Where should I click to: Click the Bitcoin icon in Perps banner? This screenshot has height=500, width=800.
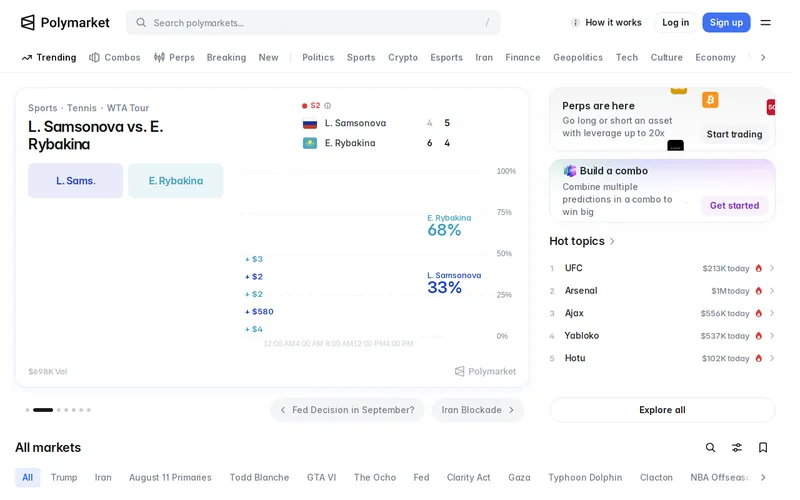click(710, 99)
